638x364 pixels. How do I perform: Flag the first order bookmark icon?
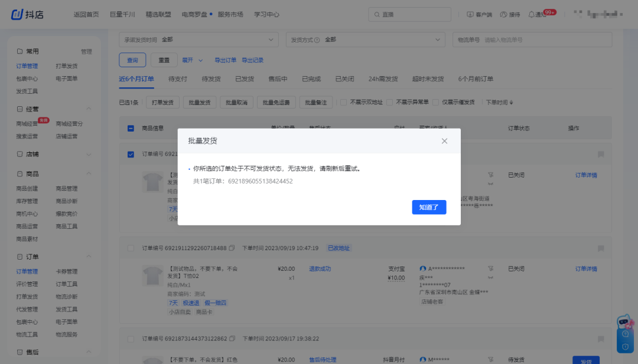pyautogui.click(x=601, y=155)
